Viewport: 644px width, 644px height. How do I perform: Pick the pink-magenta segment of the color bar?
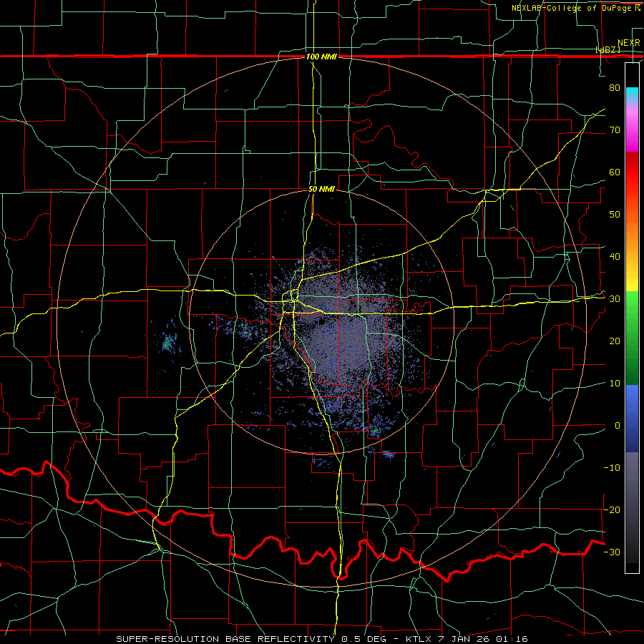(x=632, y=128)
